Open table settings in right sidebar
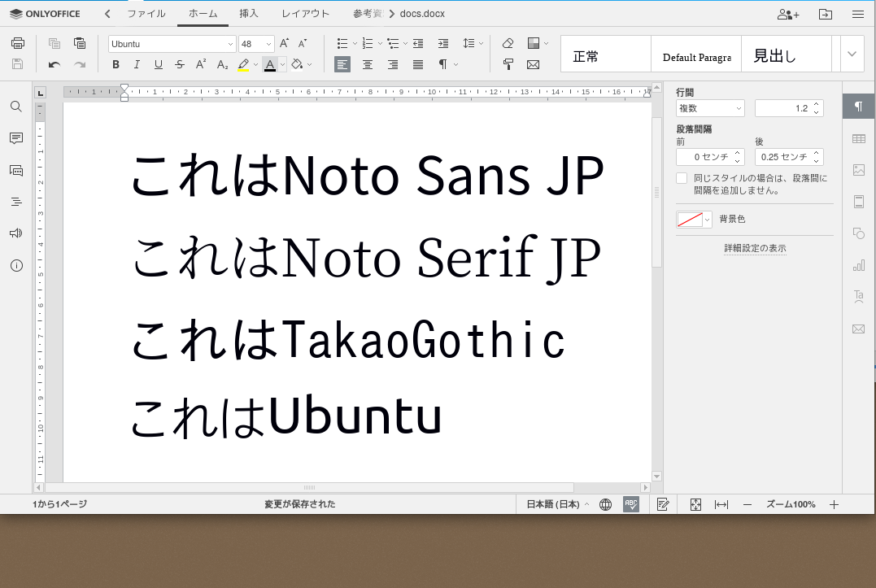Screen dimensions: 876x588 pyautogui.click(x=859, y=138)
